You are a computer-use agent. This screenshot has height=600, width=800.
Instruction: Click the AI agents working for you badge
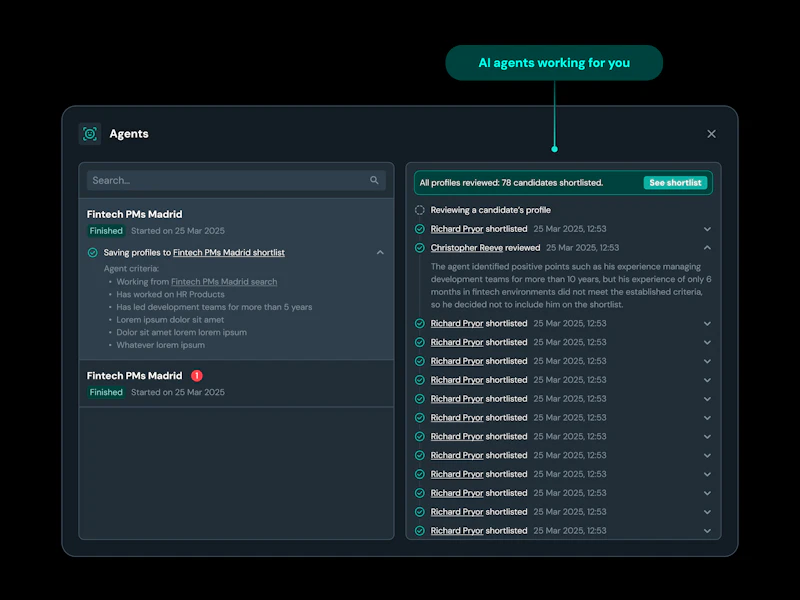(x=554, y=62)
